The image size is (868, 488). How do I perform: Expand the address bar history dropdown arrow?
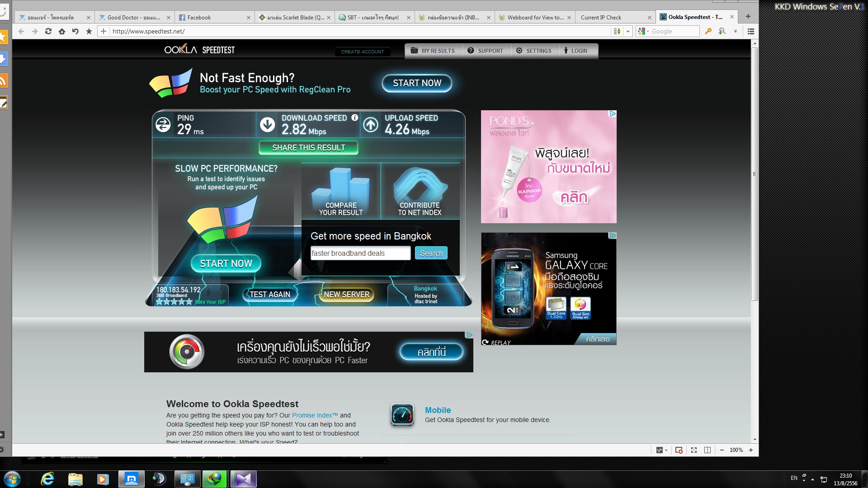click(x=628, y=31)
